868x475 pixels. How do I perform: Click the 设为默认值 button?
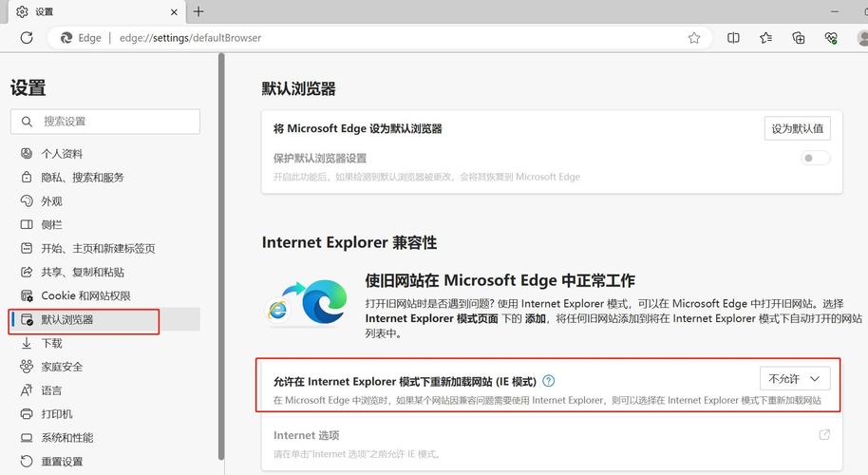click(797, 128)
